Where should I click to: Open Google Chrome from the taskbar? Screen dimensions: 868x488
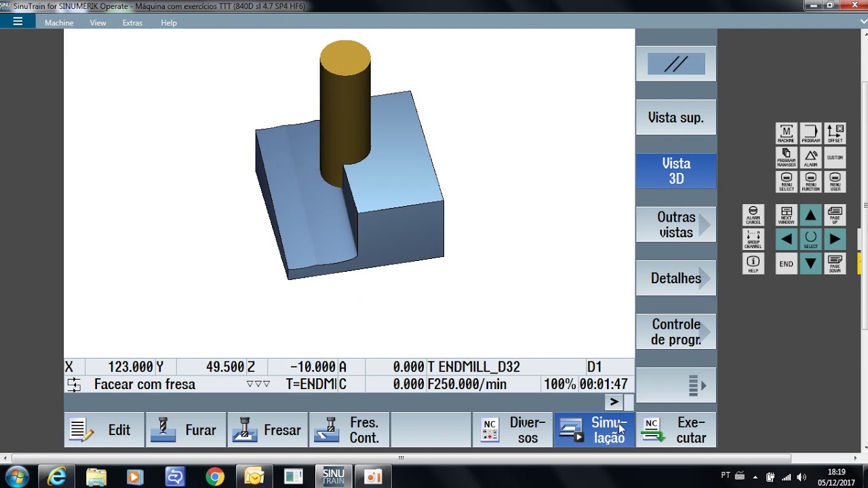(x=215, y=477)
